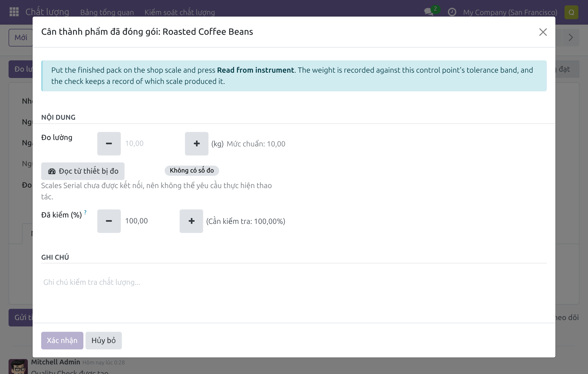588x374 pixels.
Task: Decrease Đo lường value with minus button
Action: click(x=109, y=144)
